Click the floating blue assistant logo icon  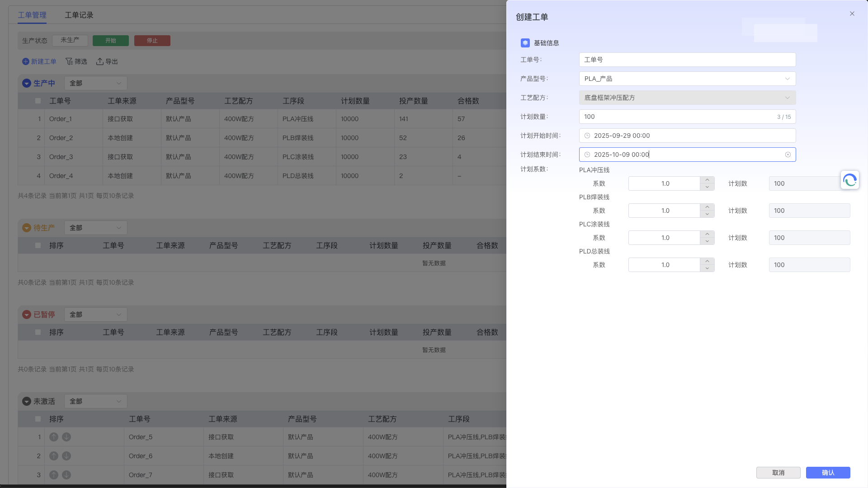click(849, 180)
